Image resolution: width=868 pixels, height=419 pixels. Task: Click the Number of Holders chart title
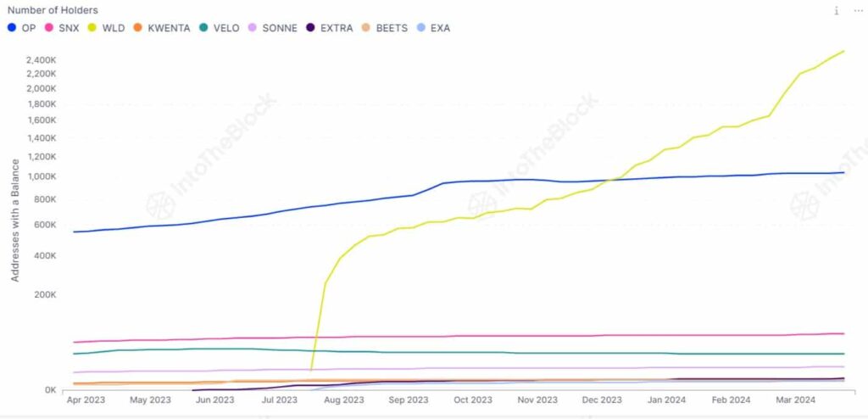pyautogui.click(x=53, y=10)
